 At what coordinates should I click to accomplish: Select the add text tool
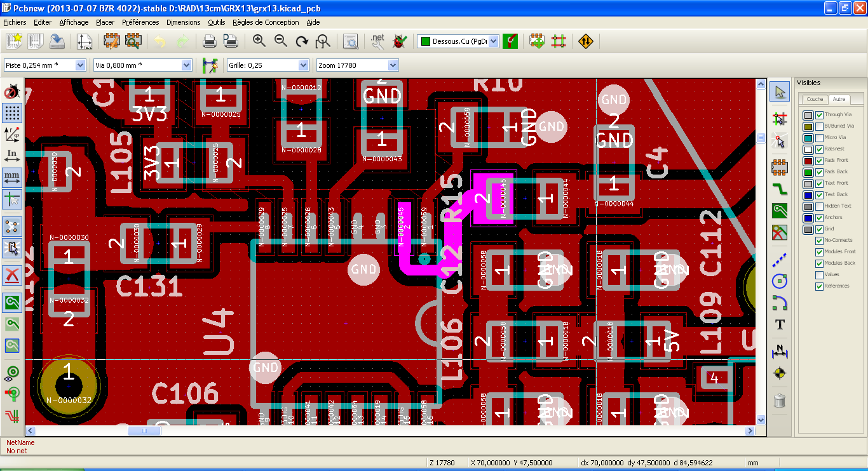click(x=780, y=324)
